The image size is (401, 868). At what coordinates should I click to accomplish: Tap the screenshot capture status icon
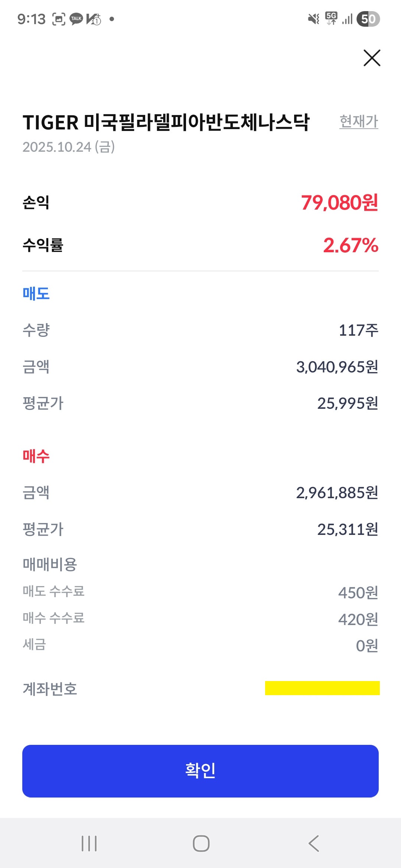point(59,19)
